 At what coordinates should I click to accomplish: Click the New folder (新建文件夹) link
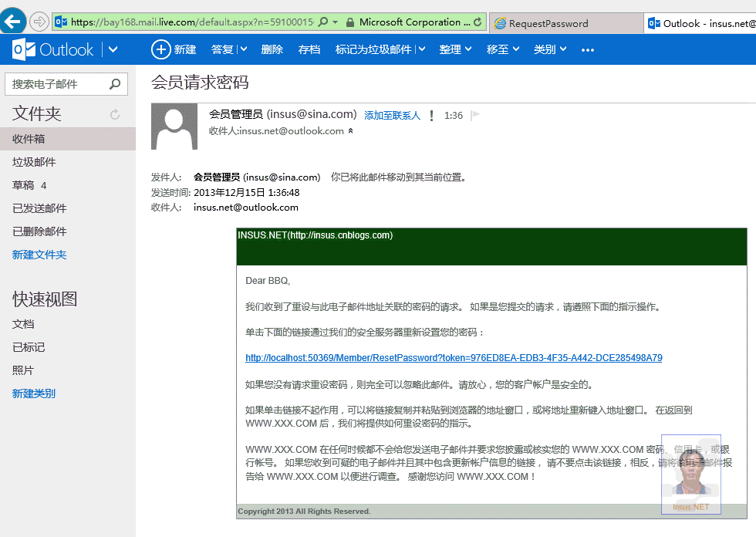pos(39,255)
